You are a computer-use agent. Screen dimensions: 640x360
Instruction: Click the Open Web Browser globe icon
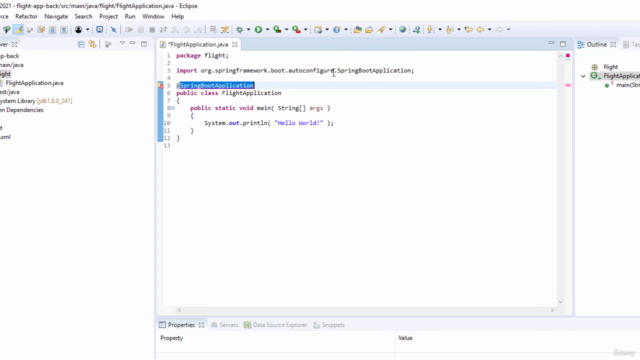pos(402,29)
